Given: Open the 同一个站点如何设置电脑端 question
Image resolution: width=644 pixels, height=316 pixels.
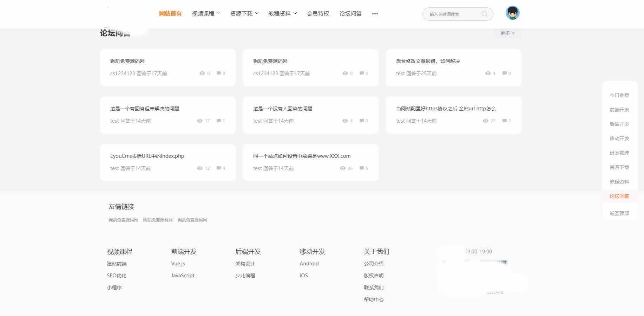Looking at the screenshot, I should coord(302,156).
